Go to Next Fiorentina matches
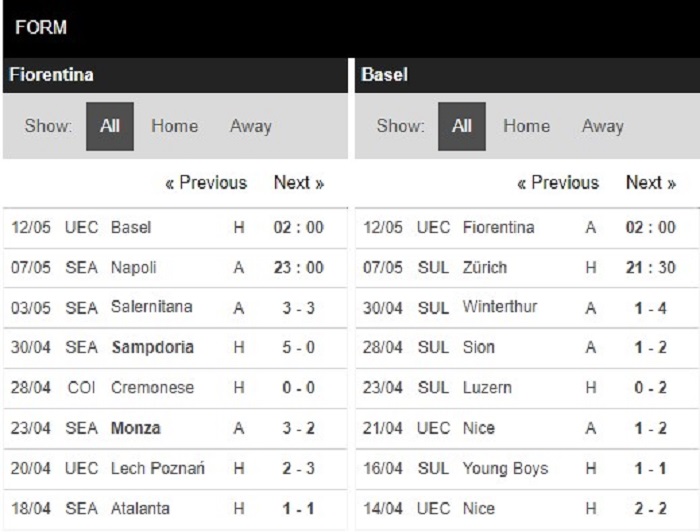The image size is (700, 532). 299,183
